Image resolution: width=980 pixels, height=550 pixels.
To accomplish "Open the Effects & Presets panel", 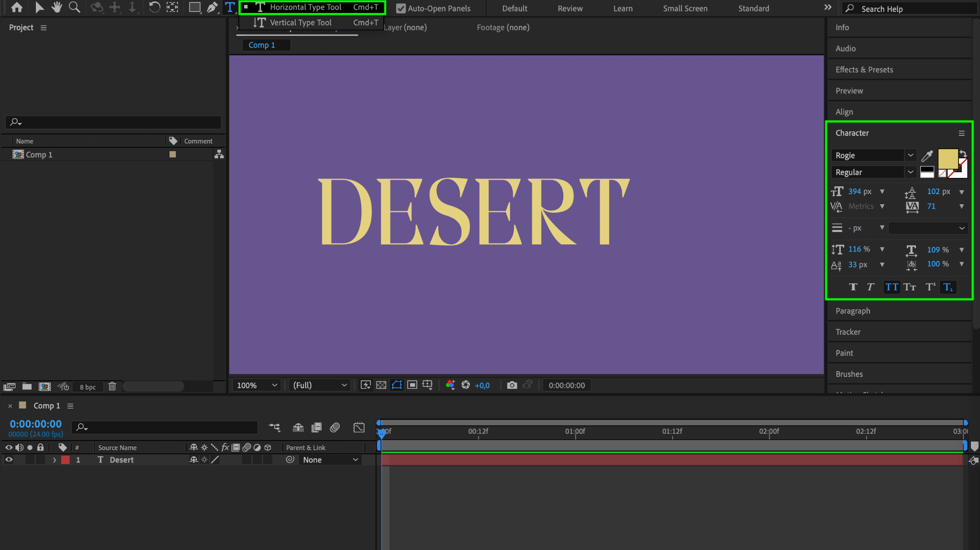I will pos(864,70).
